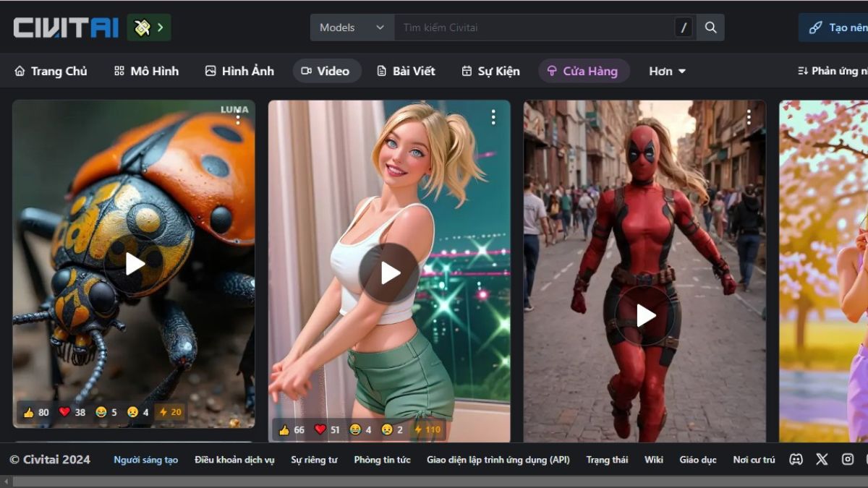868x488 pixels.
Task: Open the Phản ứng sort dropdown
Action: coord(832,71)
